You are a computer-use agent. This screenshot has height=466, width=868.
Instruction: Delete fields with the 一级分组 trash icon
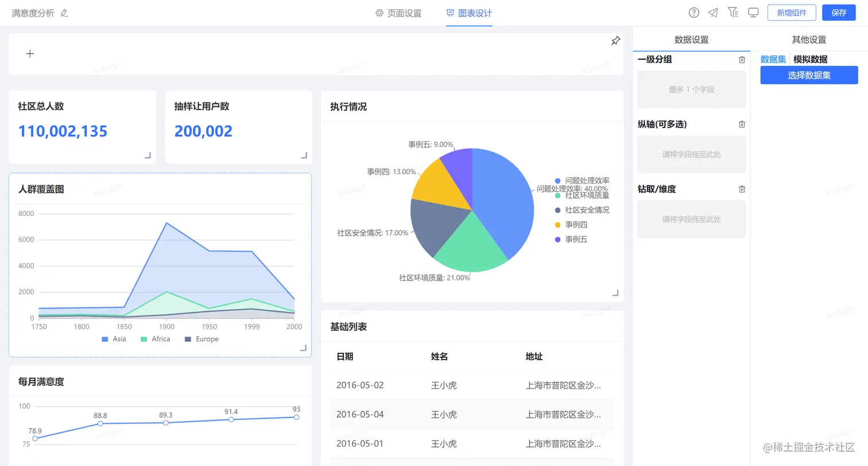(742, 60)
